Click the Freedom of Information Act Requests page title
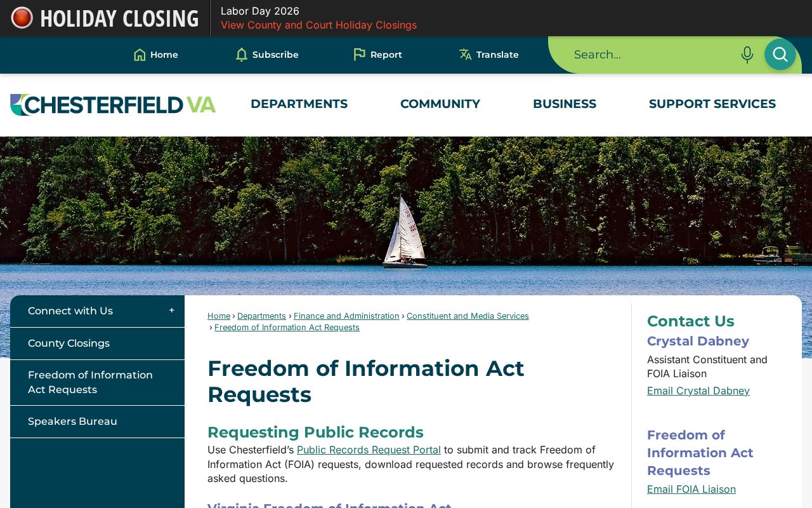The width and height of the screenshot is (812, 508). pyautogui.click(x=366, y=381)
